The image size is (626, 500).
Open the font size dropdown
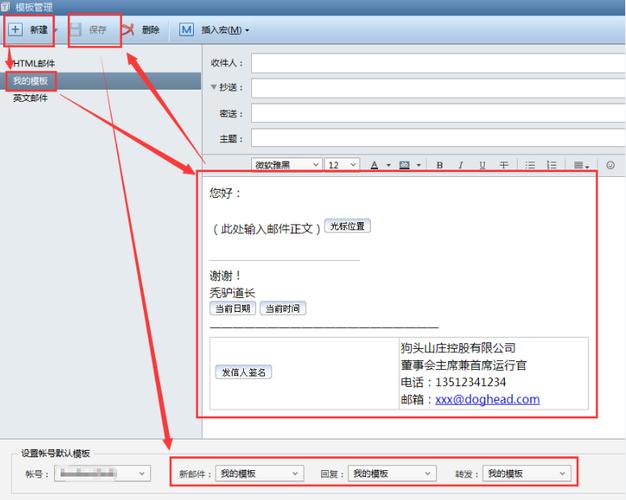tap(343, 165)
